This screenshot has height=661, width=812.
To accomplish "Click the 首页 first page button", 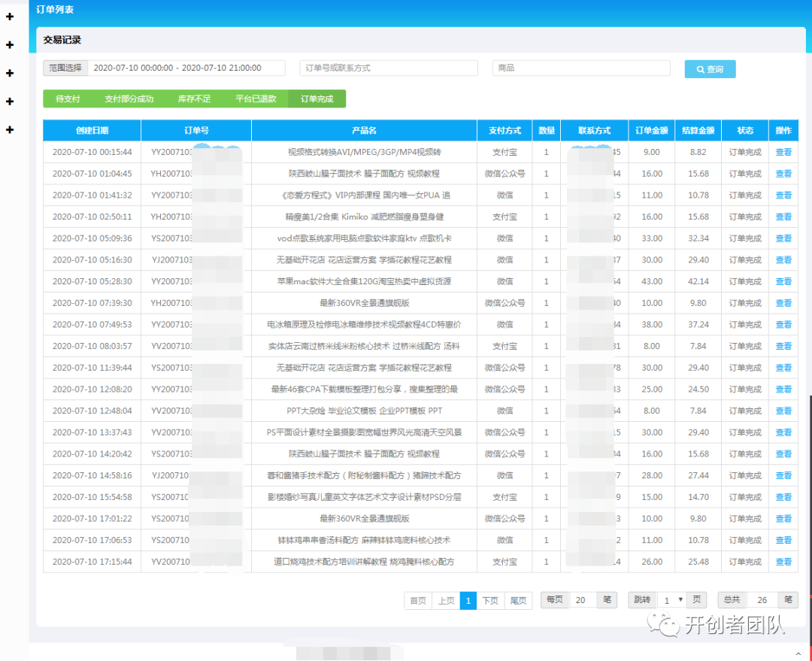I will (418, 600).
